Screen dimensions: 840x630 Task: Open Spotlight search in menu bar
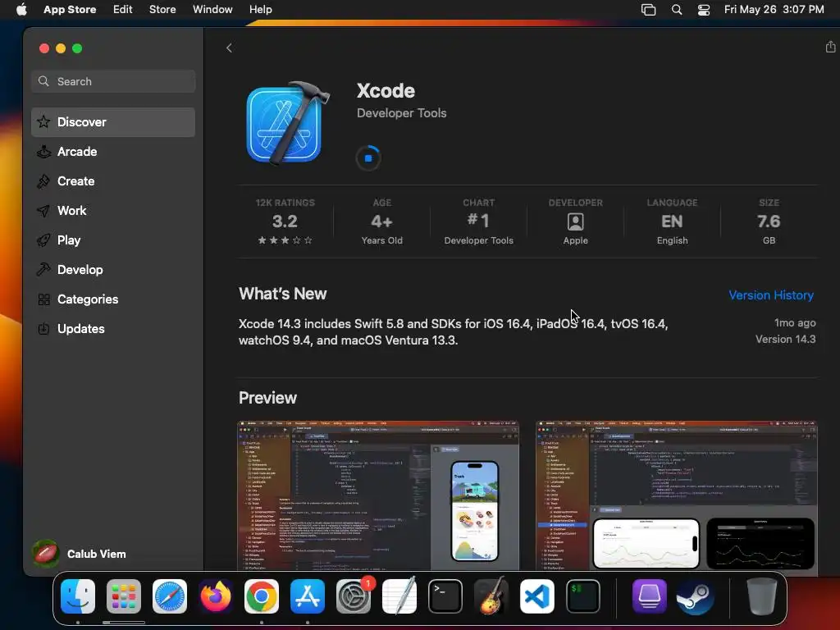point(677,10)
